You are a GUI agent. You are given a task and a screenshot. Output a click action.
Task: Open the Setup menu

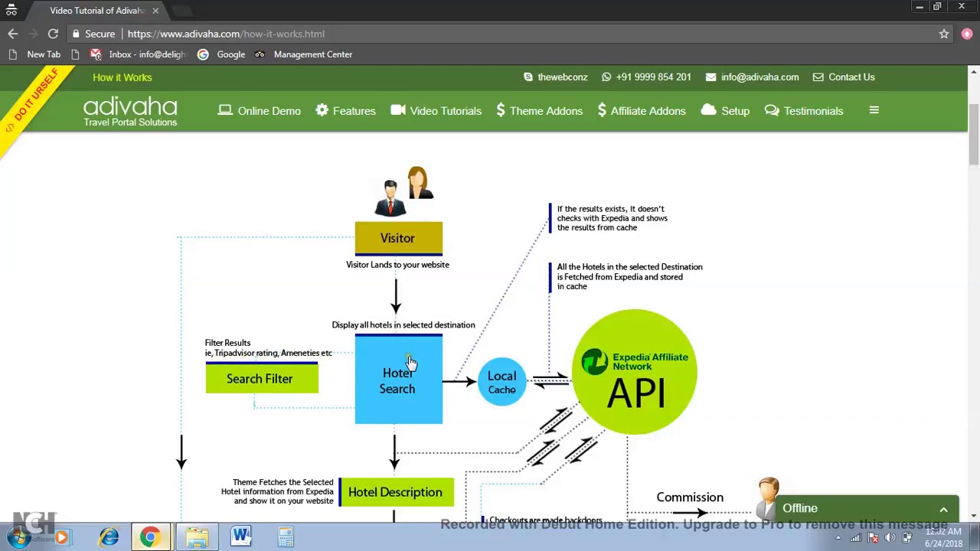[x=725, y=111]
